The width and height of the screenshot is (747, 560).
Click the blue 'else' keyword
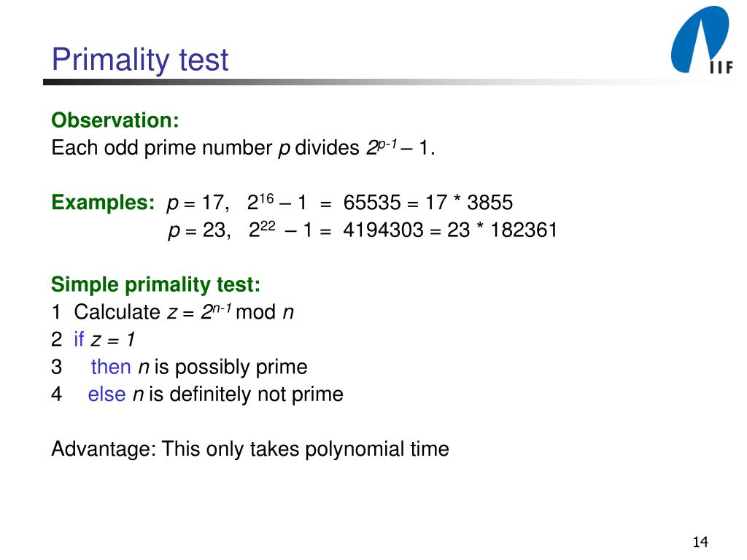(x=107, y=394)
